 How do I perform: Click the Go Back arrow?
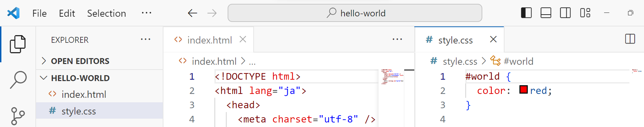(x=193, y=13)
